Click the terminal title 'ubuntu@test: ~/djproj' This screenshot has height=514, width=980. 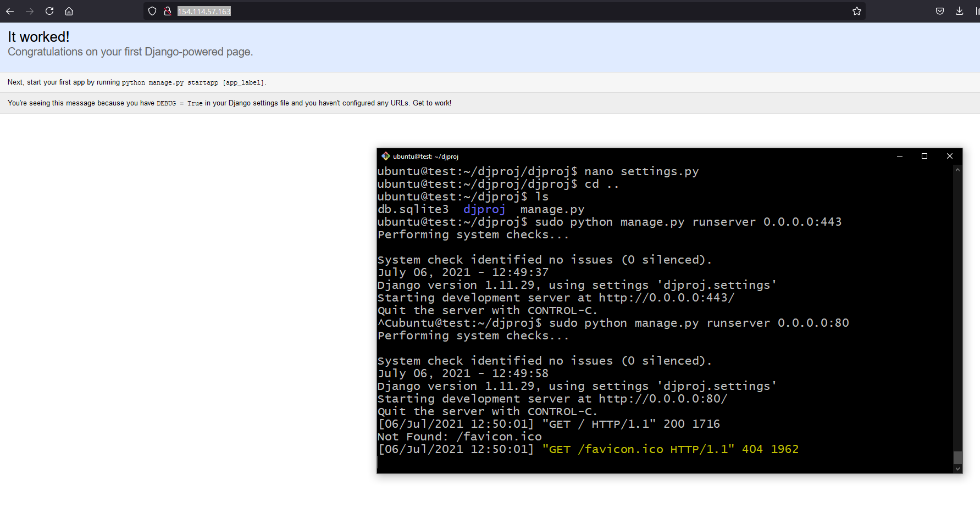coord(425,157)
